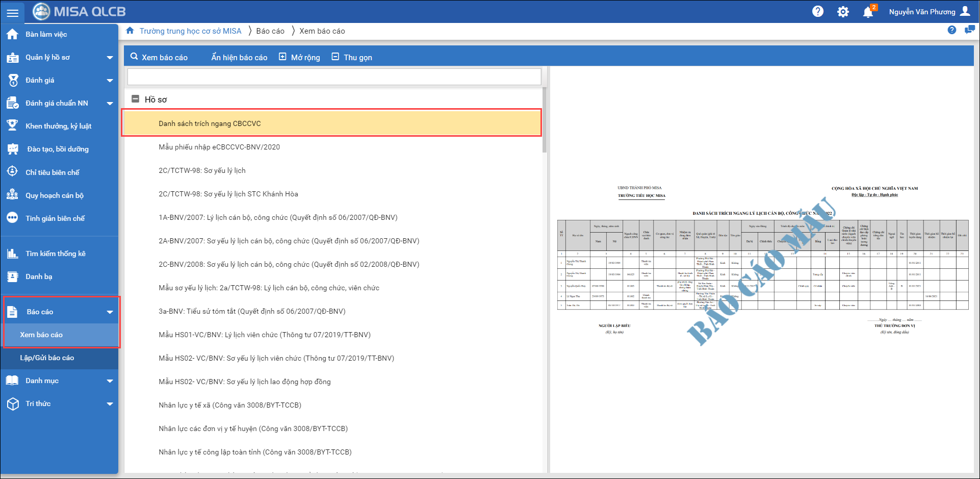The image size is (980, 479).
Task: Open the hamburger menu icon
Action: click(12, 12)
